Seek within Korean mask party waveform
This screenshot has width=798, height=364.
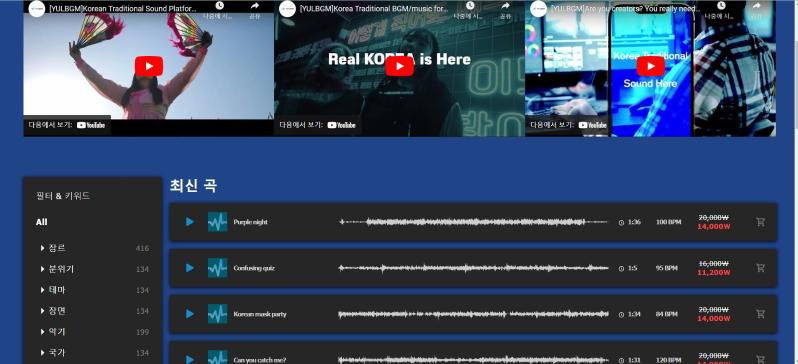coord(473,314)
